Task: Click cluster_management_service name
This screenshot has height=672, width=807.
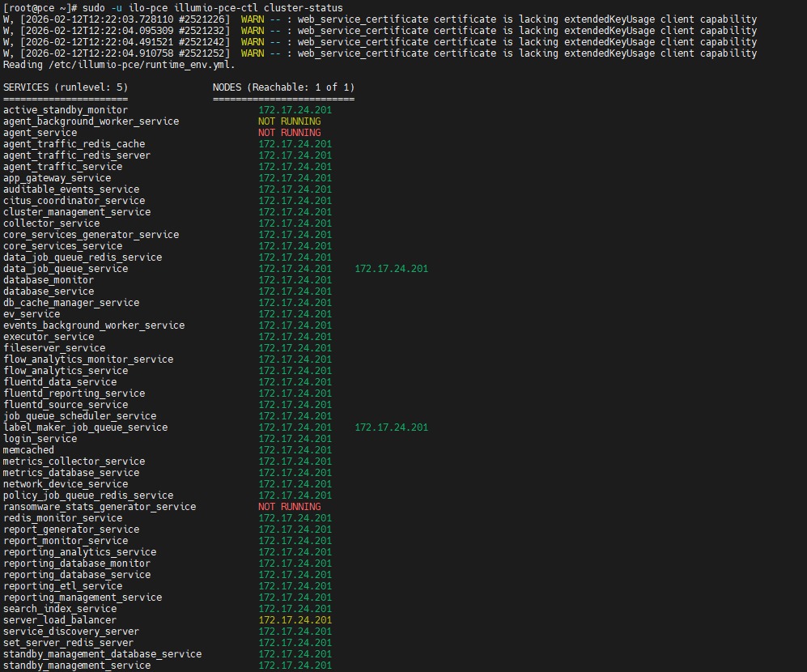Action: pyautogui.click(x=77, y=211)
